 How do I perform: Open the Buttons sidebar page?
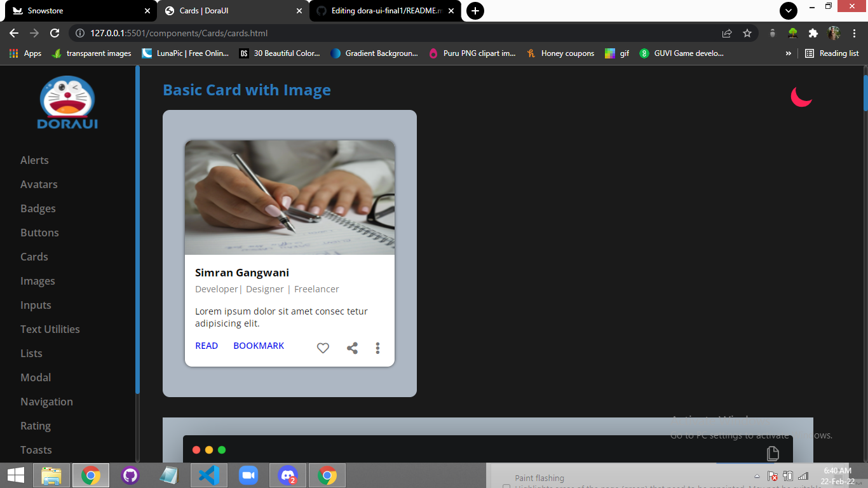pos(39,233)
